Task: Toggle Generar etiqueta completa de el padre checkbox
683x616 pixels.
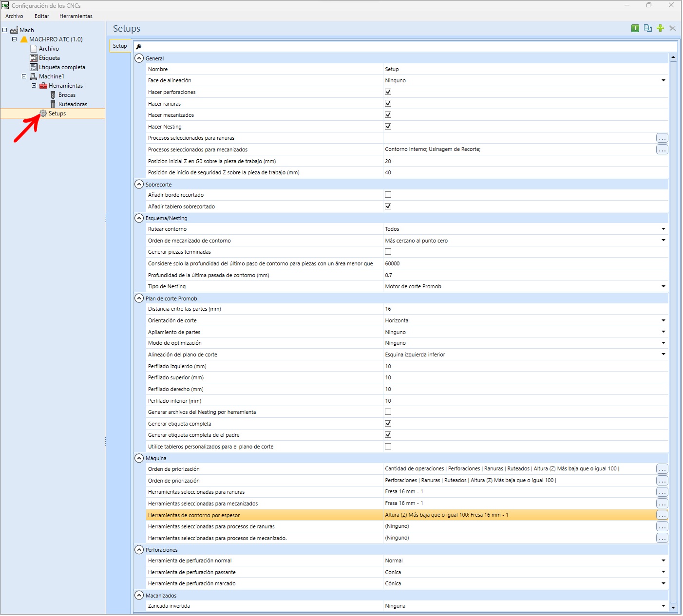Action: click(388, 435)
